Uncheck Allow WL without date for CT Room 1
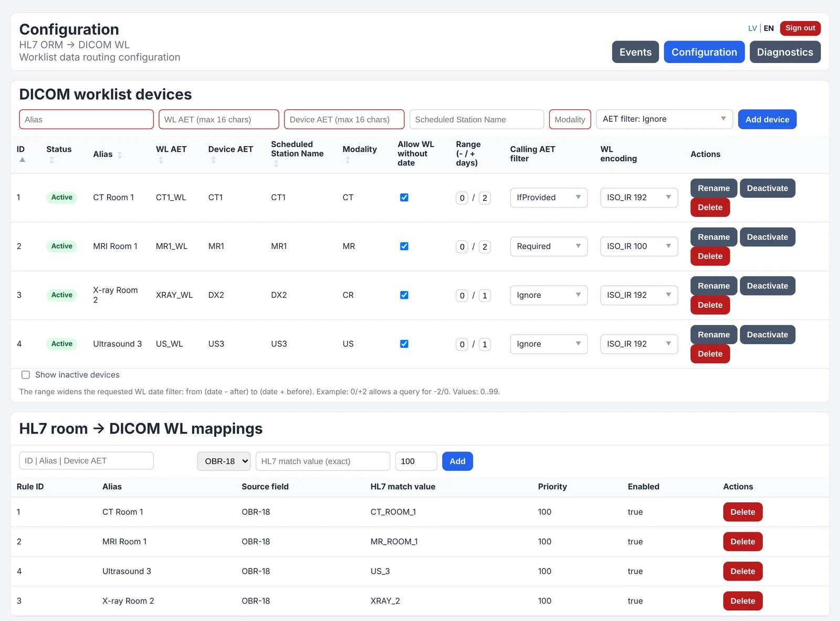Viewport: 840px width, 621px height. pos(404,198)
